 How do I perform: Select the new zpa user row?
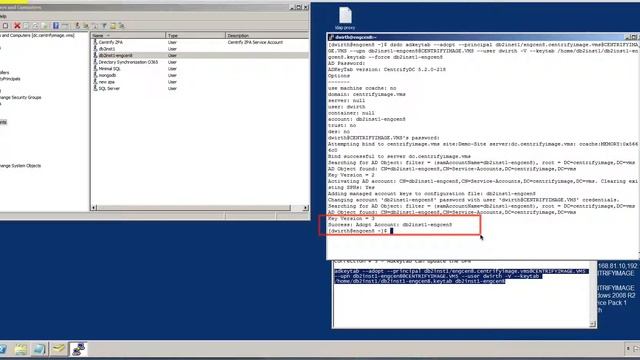pyautogui.click(x=200, y=82)
